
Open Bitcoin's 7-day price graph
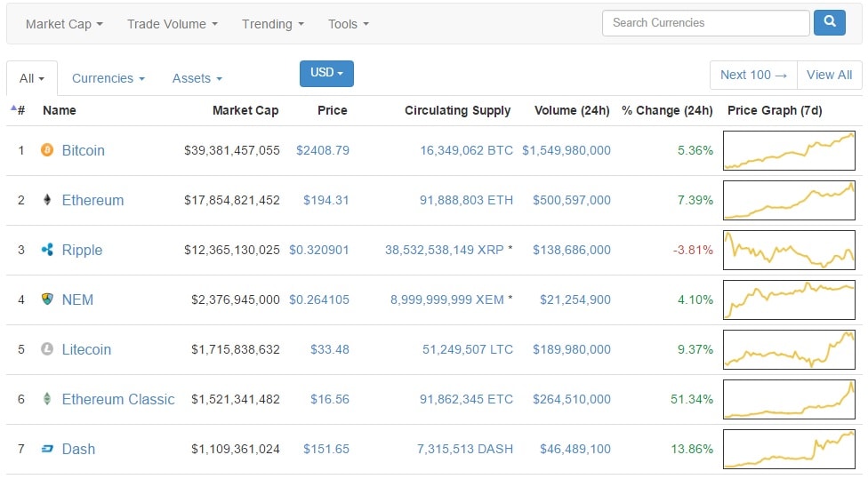[790, 150]
